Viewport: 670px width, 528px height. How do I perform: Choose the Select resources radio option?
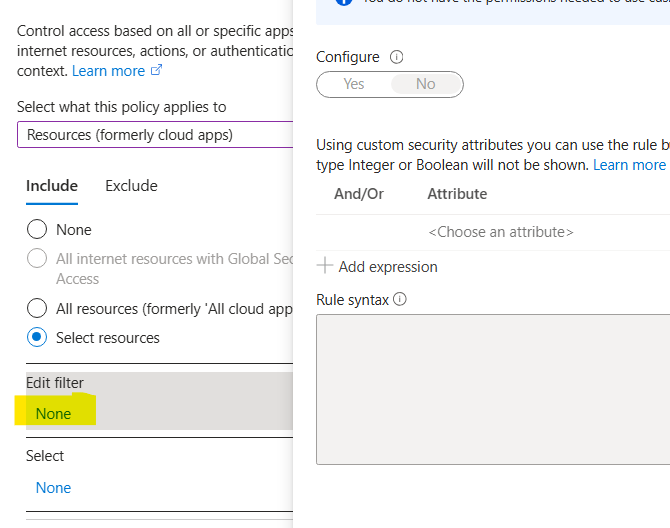coord(37,337)
